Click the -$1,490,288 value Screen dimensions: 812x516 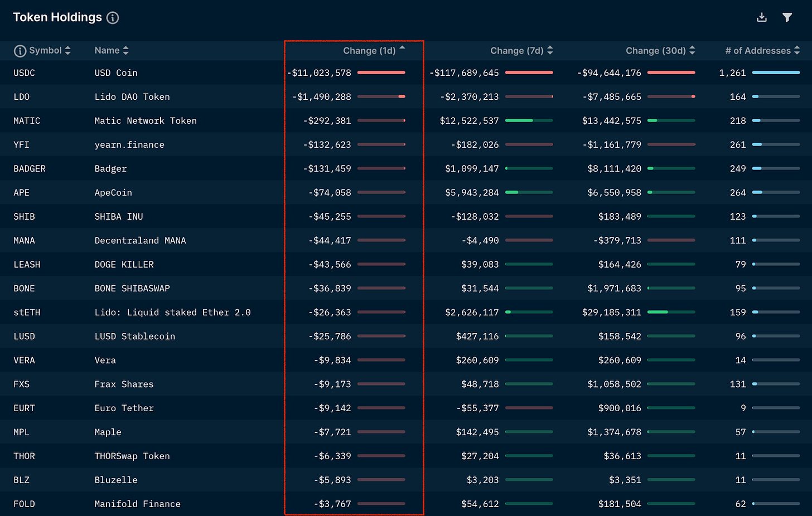322,97
